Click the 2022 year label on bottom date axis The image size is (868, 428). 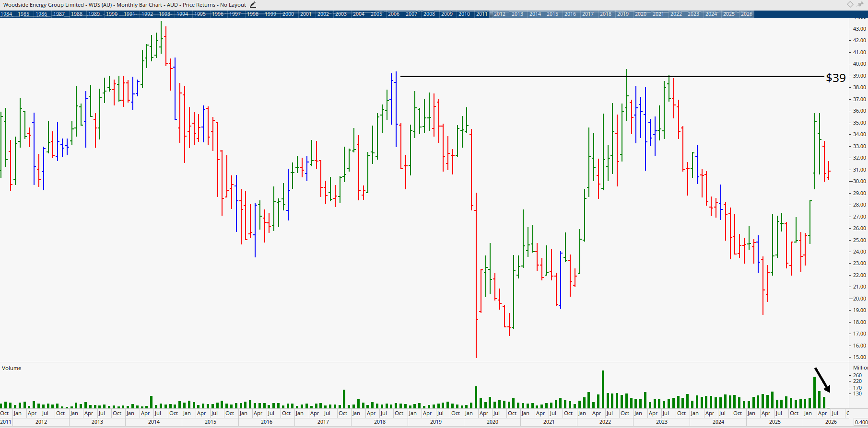pos(605,422)
